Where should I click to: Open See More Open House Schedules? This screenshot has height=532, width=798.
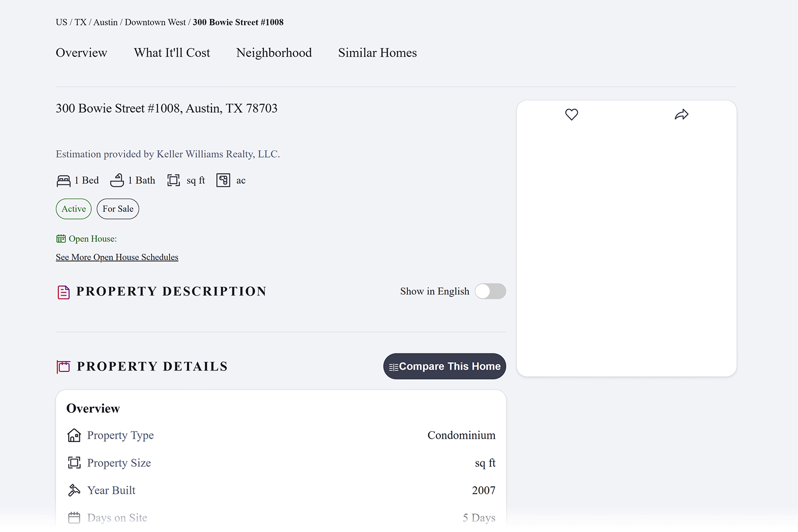pos(117,257)
